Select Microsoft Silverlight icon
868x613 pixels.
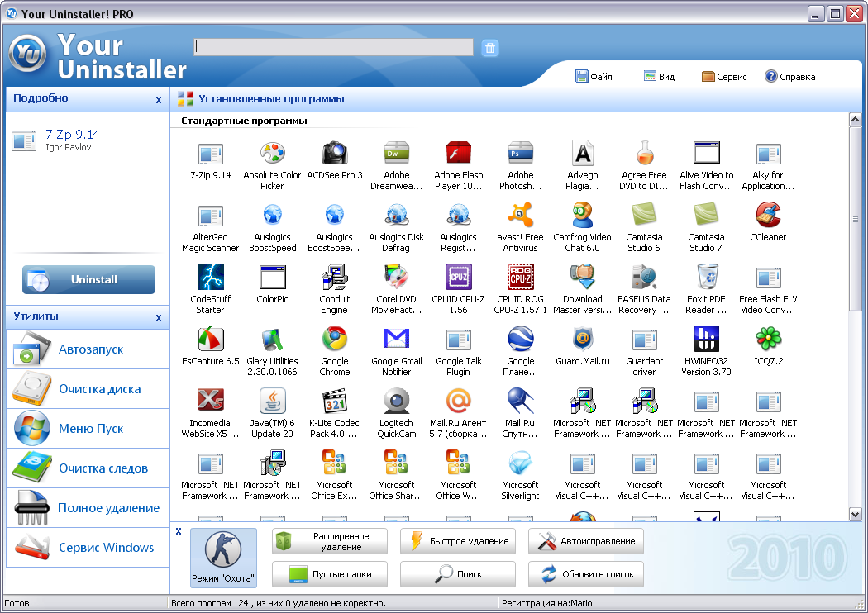tap(520, 463)
